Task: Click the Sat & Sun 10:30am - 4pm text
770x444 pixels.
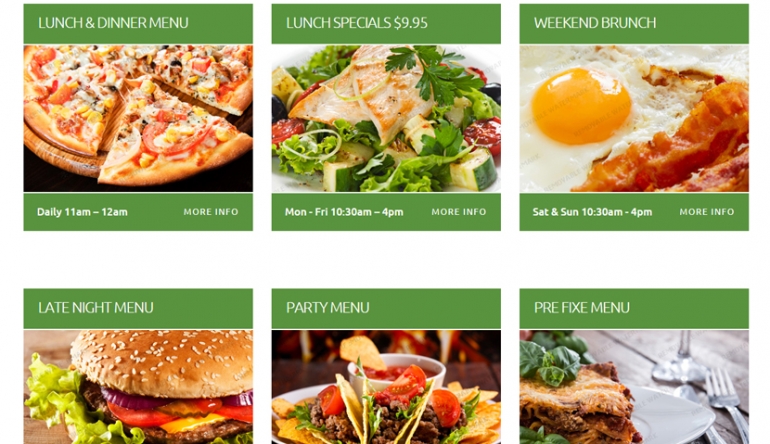Action: click(592, 212)
